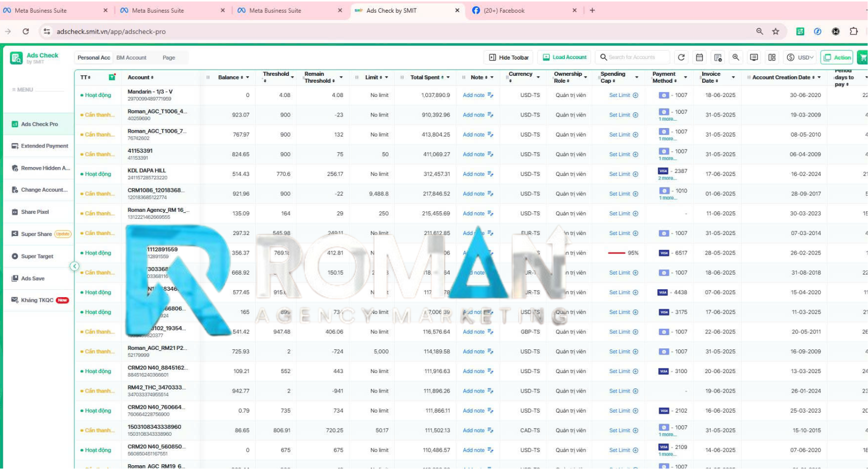
Task: Open Kháng TKQC in the sidebar
Action: (x=39, y=300)
